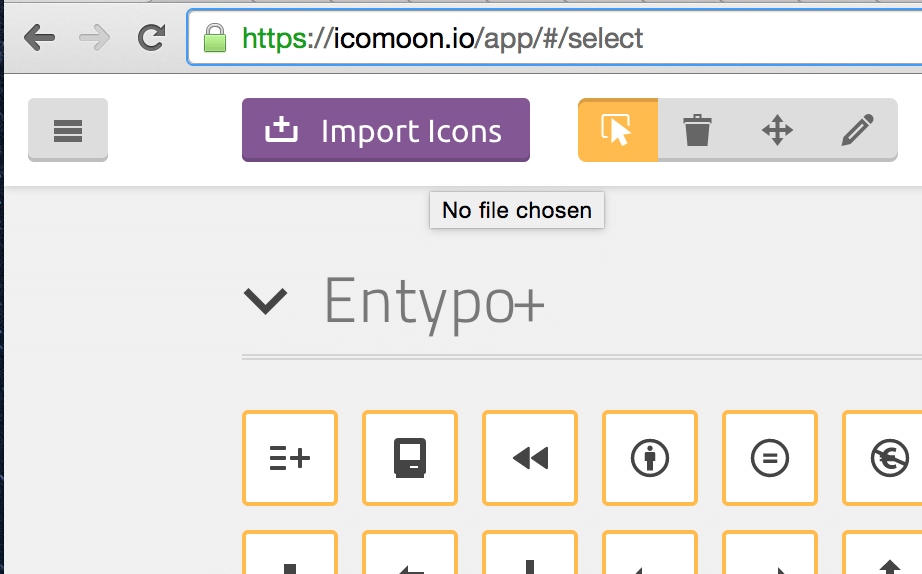Click the Import Icons button
This screenshot has width=922, height=574.
tap(386, 130)
